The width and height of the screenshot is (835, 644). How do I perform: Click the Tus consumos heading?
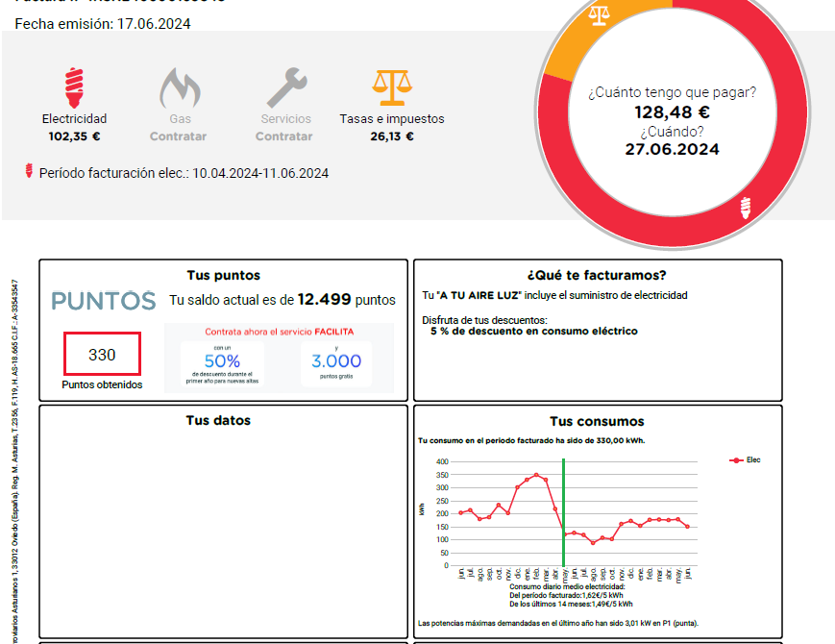click(597, 422)
